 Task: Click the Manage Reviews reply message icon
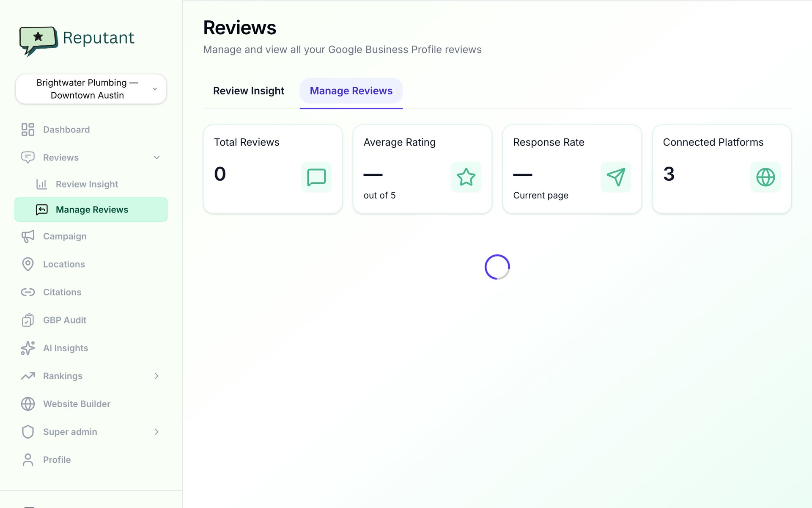coord(41,210)
